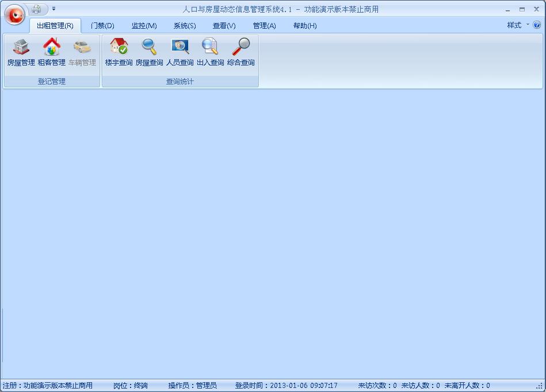546x392 pixels.
Task: Switch to the 系统(S) tab
Action: 185,26
